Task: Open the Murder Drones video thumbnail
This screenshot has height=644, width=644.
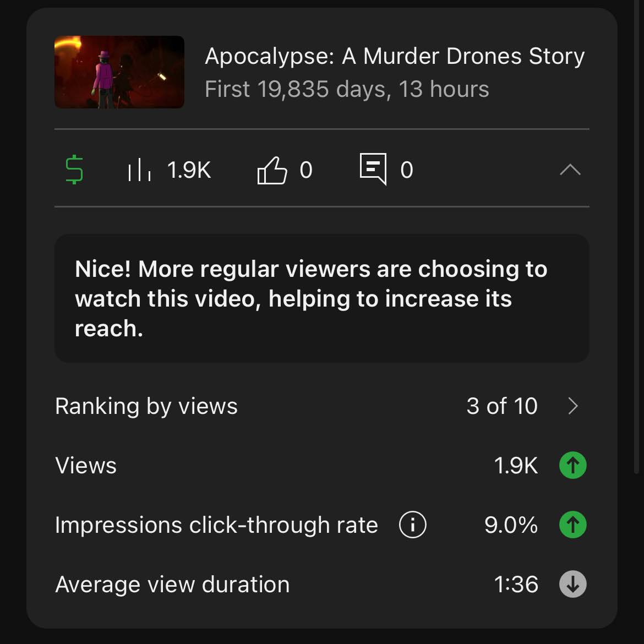Action: pos(119,72)
